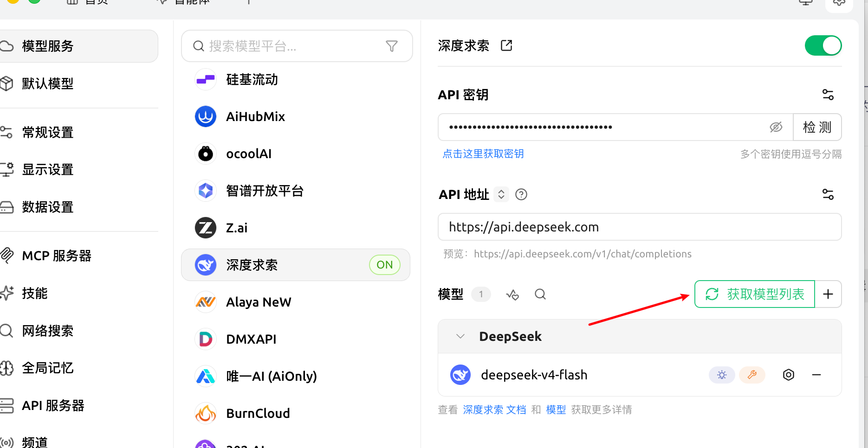868x448 pixels.
Task: Select the 硅基流动 provider
Action: click(296, 80)
